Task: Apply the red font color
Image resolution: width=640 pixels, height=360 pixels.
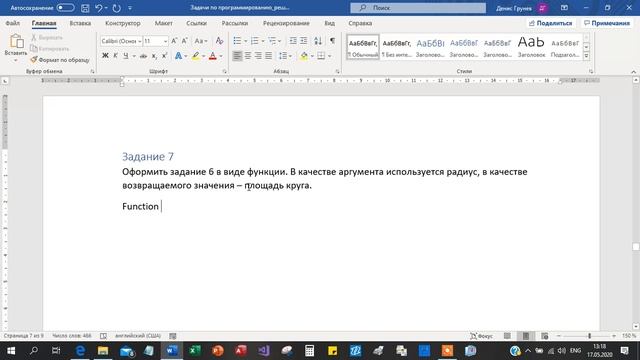Action: 213,56
